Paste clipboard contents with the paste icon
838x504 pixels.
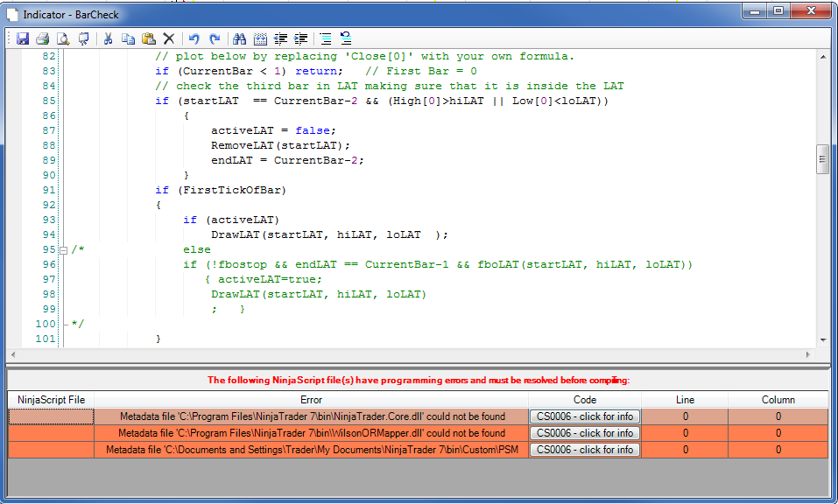tap(149, 38)
